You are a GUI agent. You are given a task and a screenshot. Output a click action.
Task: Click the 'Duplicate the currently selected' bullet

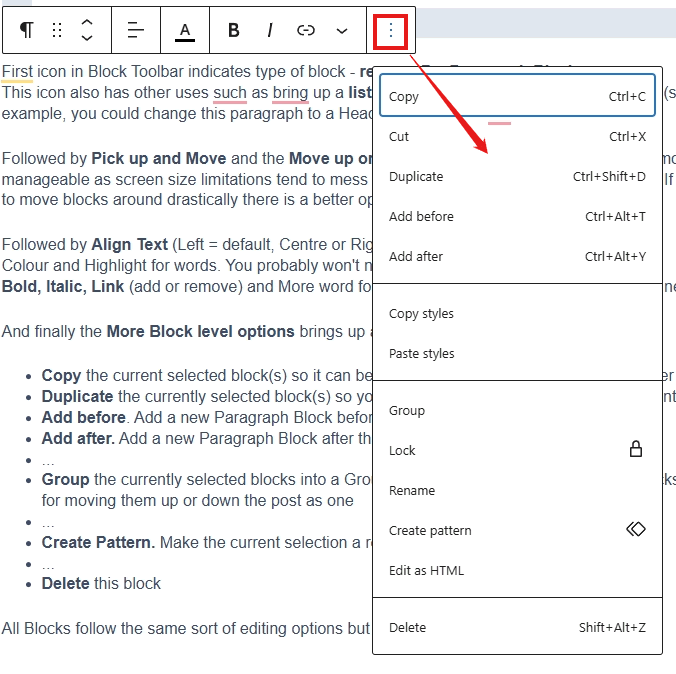207,396
